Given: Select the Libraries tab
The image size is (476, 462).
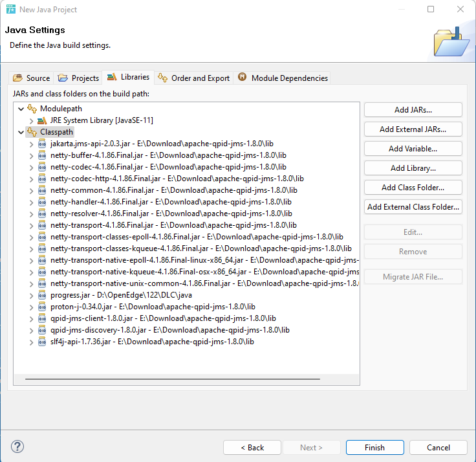Looking at the screenshot, I should pyautogui.click(x=129, y=77).
